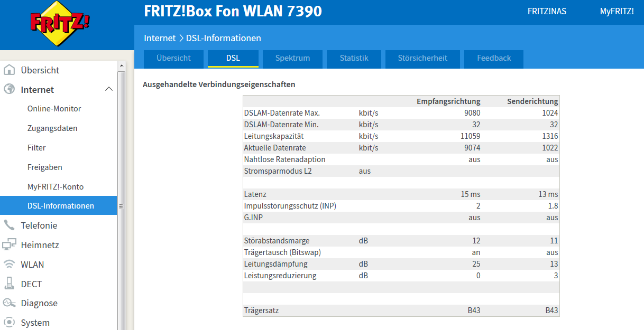Click sidebar scrollbar up arrow
Viewport: 644px width, 330px height.
(122, 66)
